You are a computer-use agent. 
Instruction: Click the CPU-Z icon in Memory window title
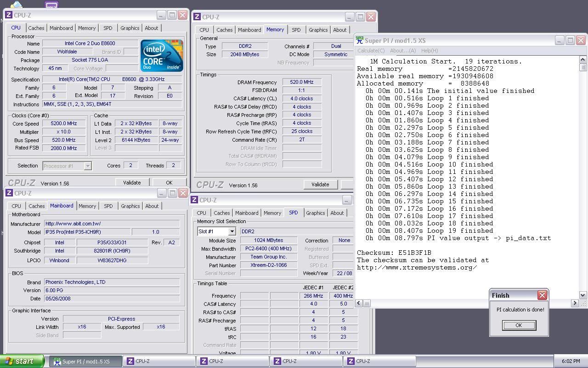point(197,17)
